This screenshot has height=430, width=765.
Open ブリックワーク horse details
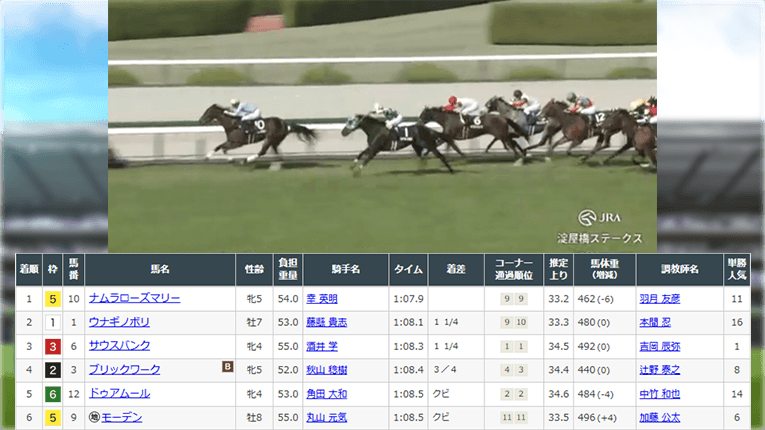[124, 370]
